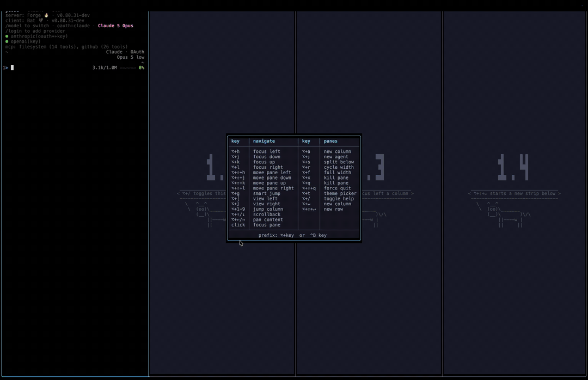Click the 'cycle width' help entry
The width and height of the screenshot is (588, 380).
pos(339,167)
